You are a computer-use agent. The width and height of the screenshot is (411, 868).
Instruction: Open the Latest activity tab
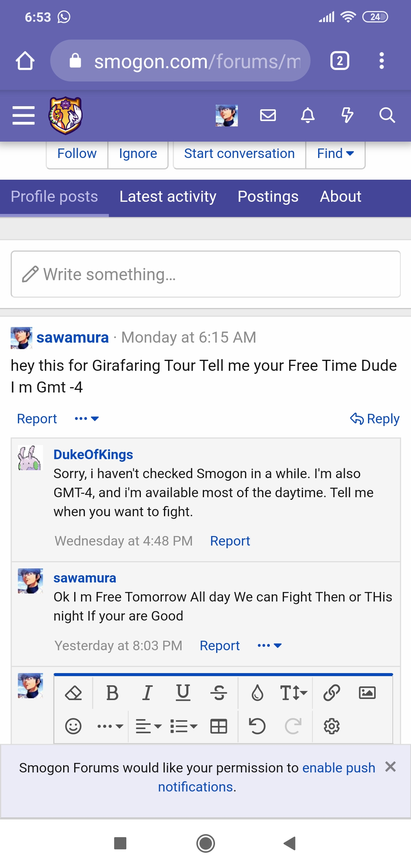click(168, 197)
